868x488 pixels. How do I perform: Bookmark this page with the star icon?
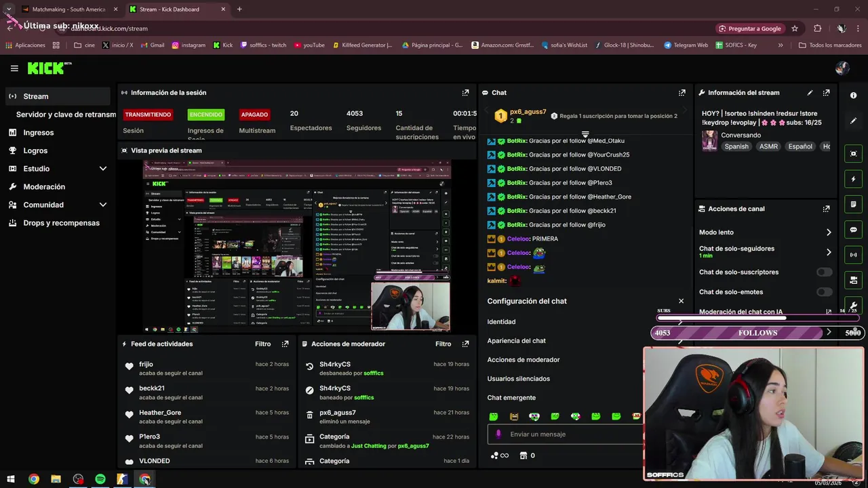coord(795,28)
